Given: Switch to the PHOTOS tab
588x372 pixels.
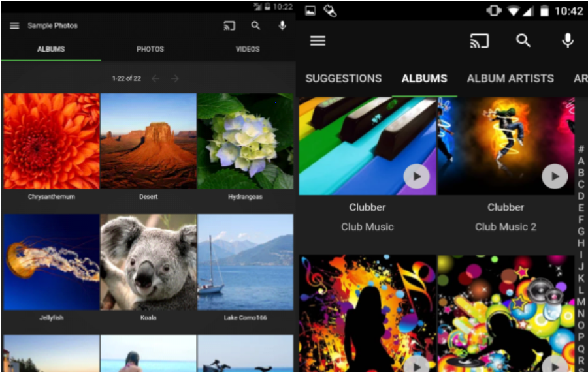Looking at the screenshot, I should 150,49.
